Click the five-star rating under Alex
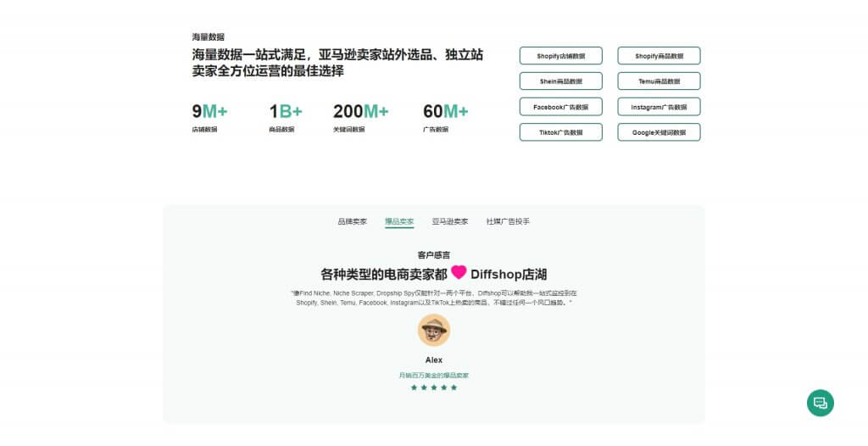Viewport: 868px width, 446px height. [x=434, y=387]
